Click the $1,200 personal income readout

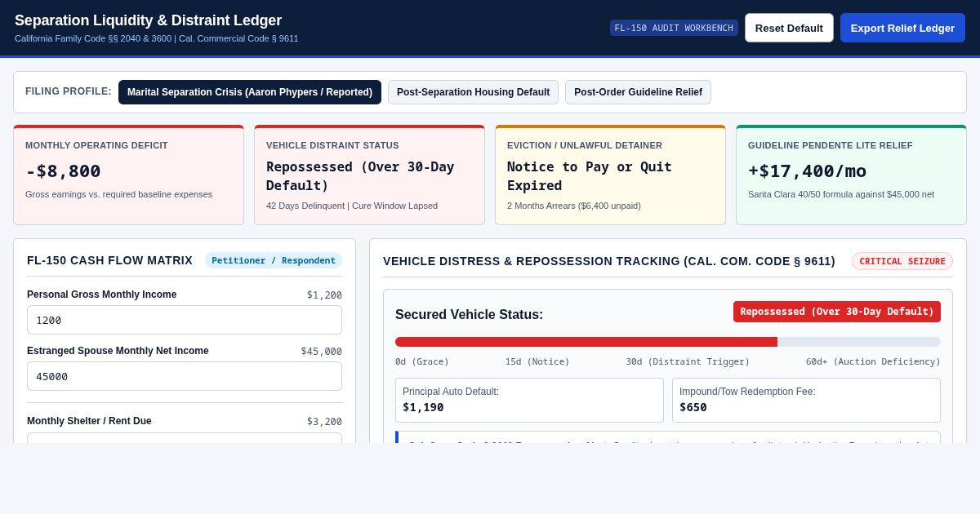(324, 295)
